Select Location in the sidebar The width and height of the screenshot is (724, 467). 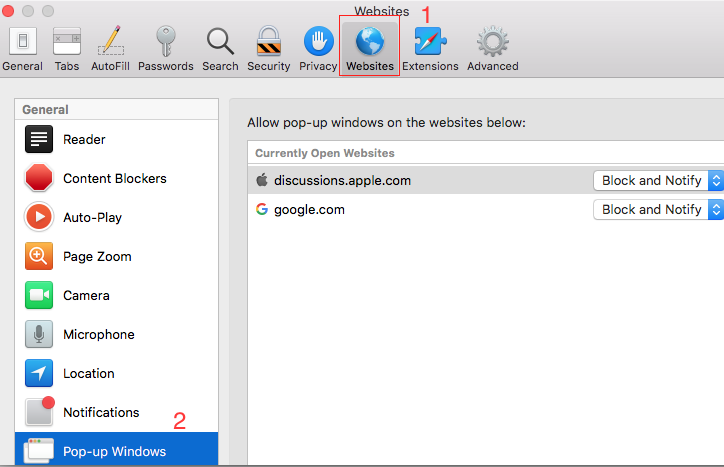coord(116,373)
